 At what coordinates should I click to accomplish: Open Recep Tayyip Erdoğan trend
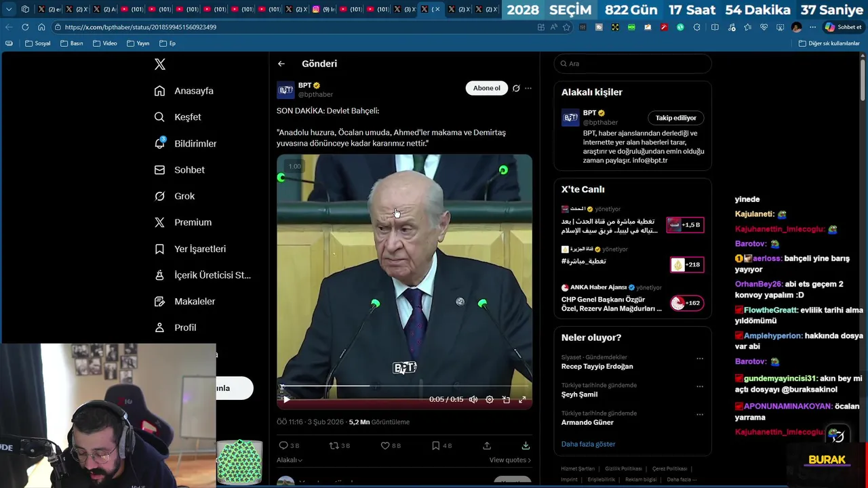coord(597,367)
